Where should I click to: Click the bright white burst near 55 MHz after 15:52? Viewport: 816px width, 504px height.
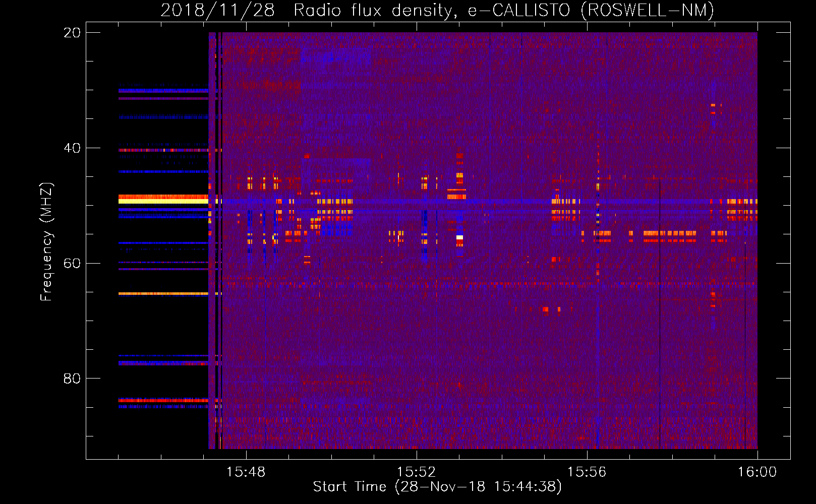(x=459, y=237)
